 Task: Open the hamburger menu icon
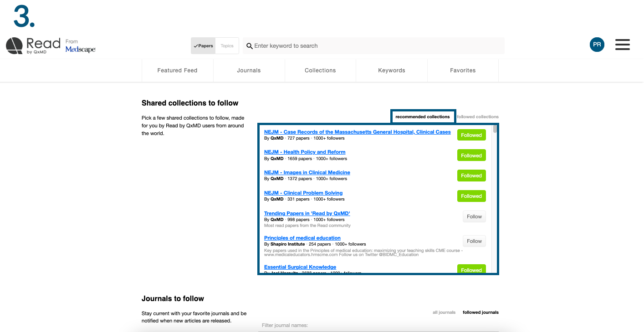click(x=623, y=45)
